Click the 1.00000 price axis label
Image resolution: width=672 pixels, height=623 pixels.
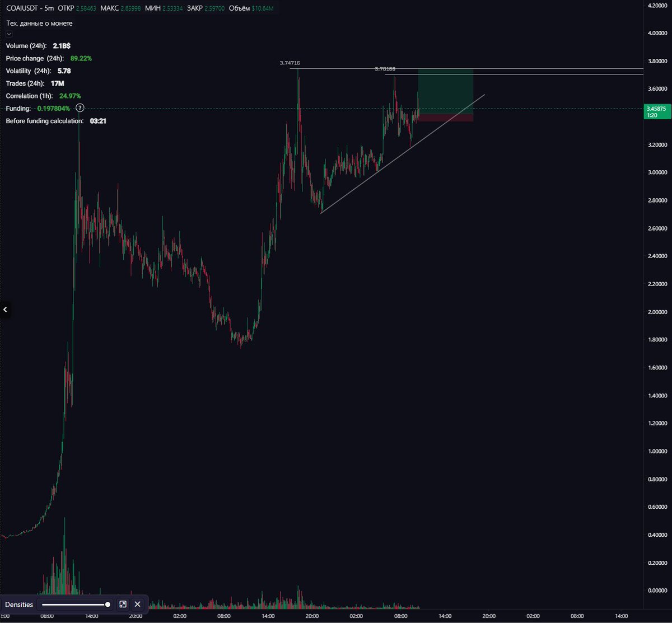pos(657,451)
